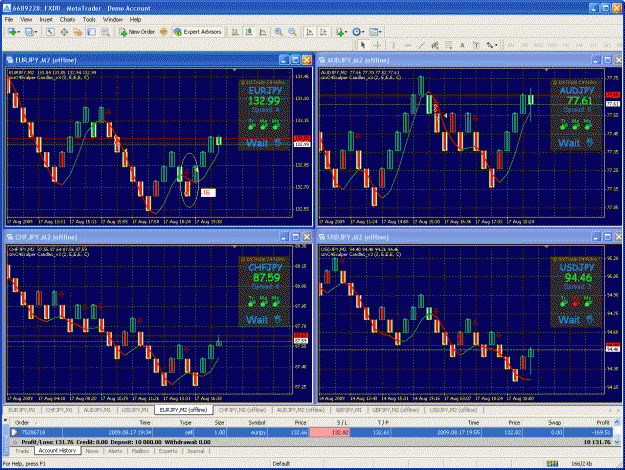Toggle chart auto scroll icon

click(309, 32)
